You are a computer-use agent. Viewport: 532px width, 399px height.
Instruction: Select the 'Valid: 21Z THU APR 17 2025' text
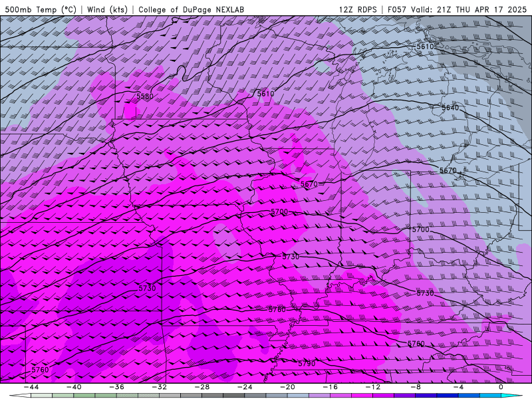(469, 9)
